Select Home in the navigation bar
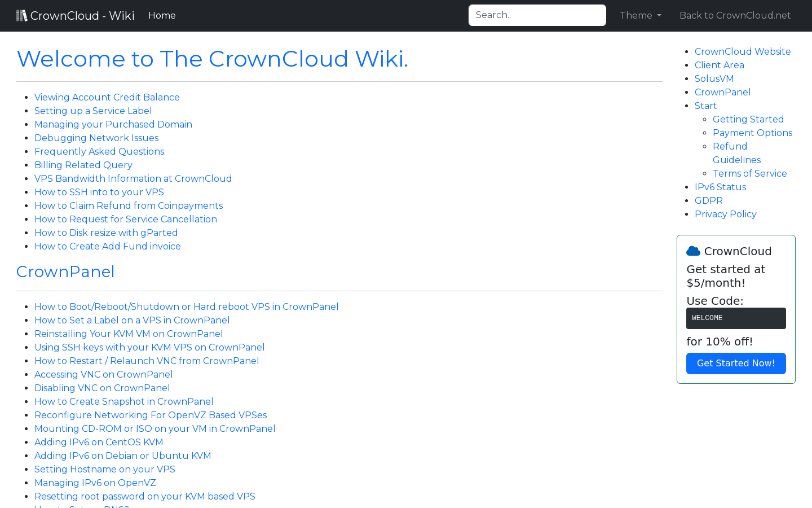Screen dimensions: 812x508 click(x=162, y=15)
